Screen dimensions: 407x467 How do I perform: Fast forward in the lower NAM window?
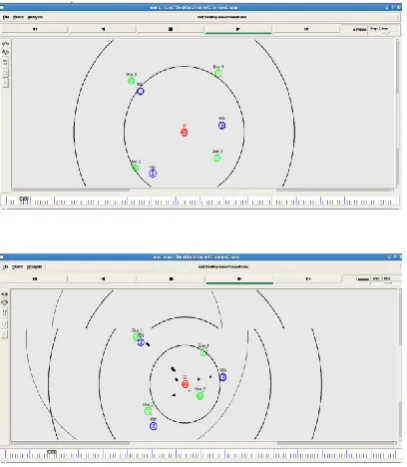(x=308, y=279)
